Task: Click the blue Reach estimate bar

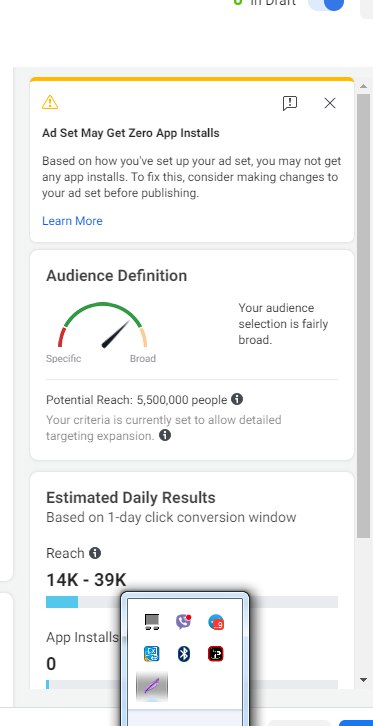Action: point(62,602)
